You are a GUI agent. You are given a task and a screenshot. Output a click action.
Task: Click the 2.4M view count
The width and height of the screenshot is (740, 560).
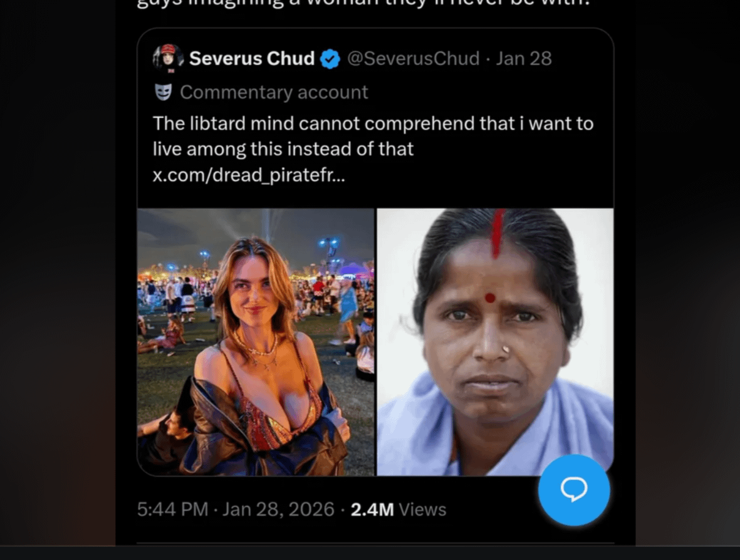pos(372,509)
